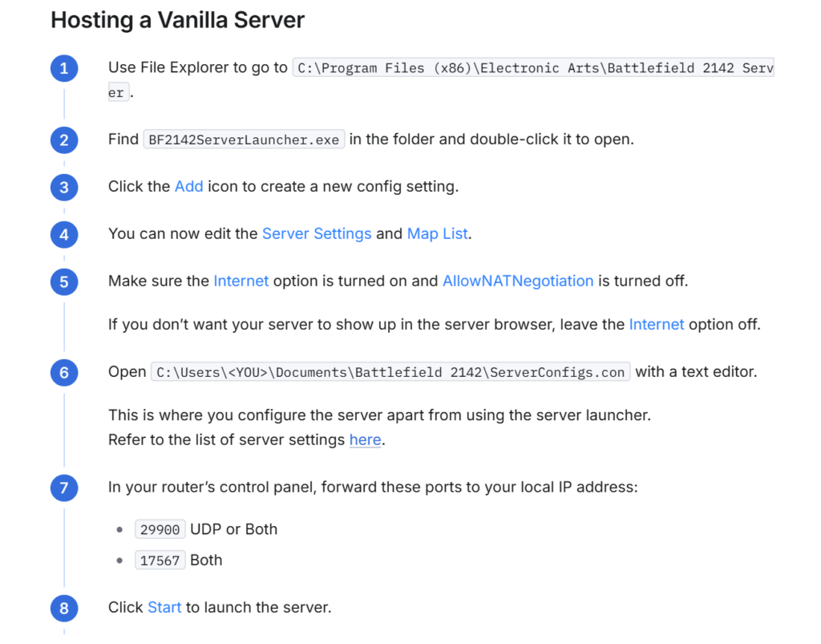
Task: Click the blue "Start" text
Action: point(164,608)
